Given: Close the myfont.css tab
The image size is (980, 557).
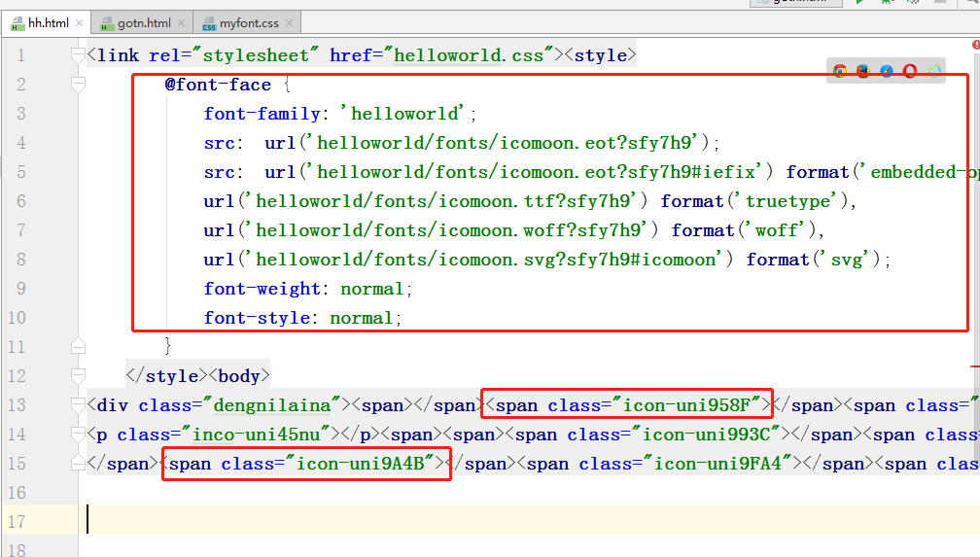Looking at the screenshot, I should [289, 23].
